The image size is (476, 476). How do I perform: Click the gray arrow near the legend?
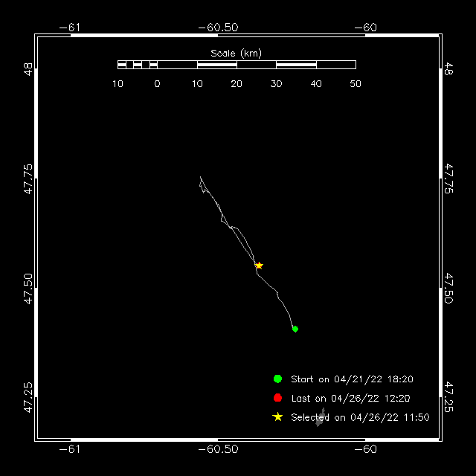(x=321, y=417)
